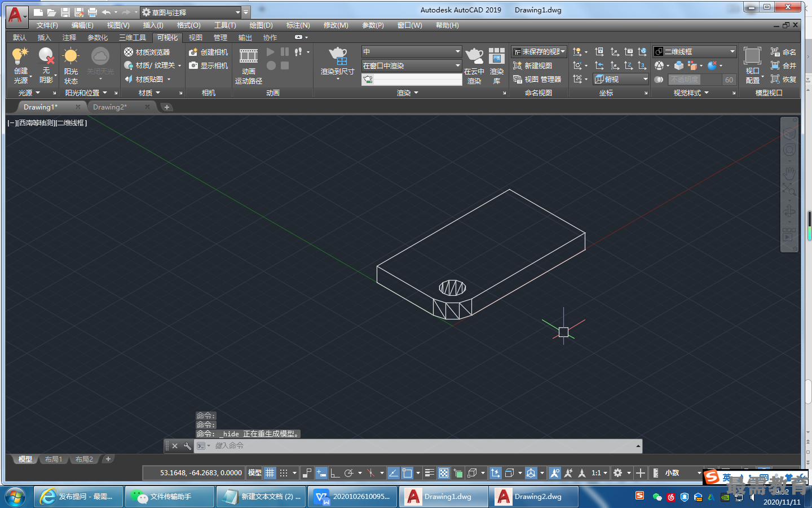Click the new drawing plus tab button
Viewport: 812px width, 508px height.
coord(167,107)
